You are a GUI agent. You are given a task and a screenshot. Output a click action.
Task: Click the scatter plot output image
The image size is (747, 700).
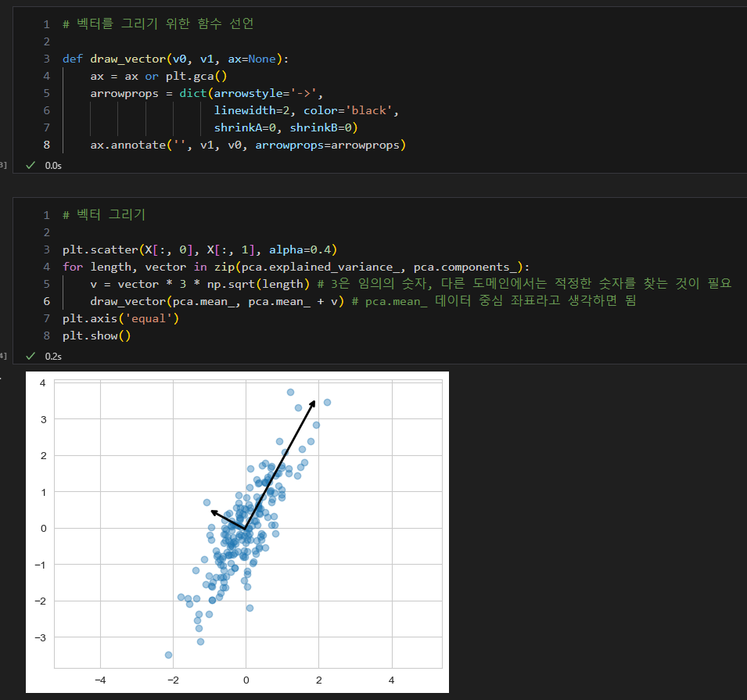click(x=237, y=532)
